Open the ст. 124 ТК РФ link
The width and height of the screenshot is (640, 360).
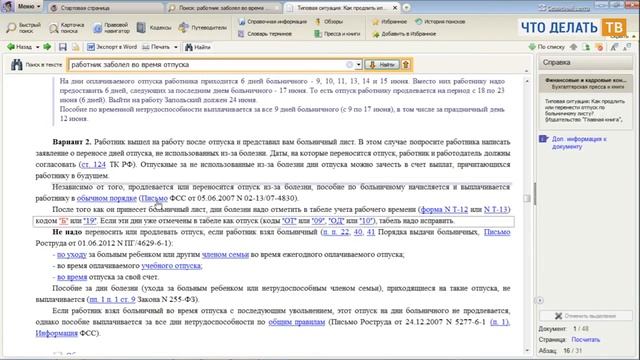[x=93, y=164]
